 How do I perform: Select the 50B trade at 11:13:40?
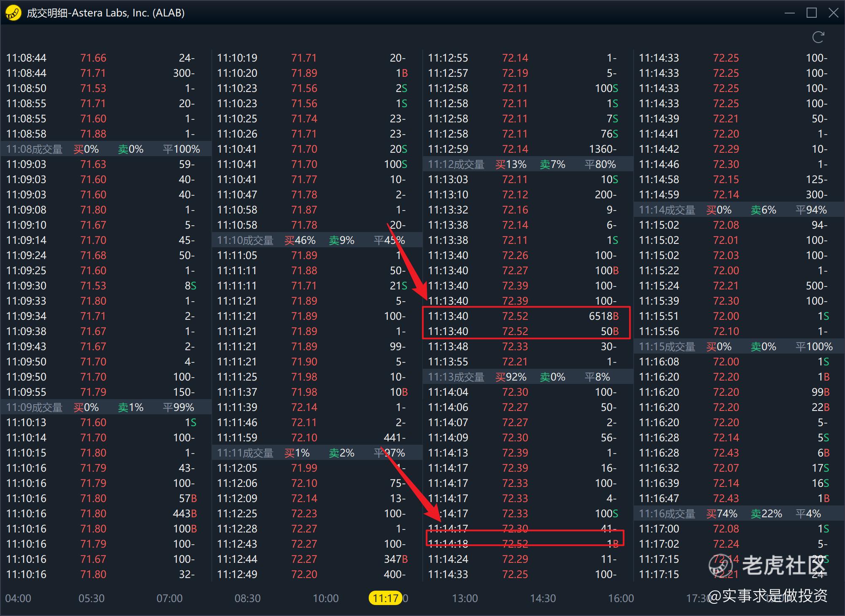click(528, 331)
